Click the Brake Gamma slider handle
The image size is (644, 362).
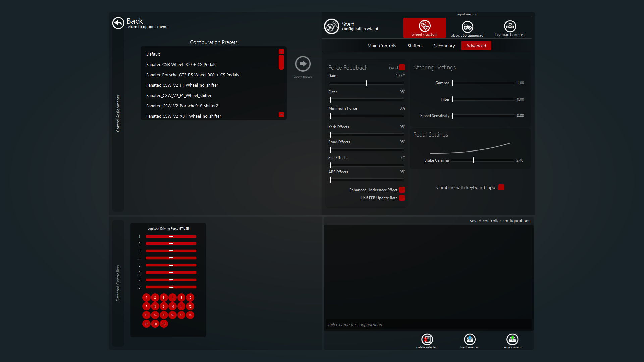click(x=473, y=160)
